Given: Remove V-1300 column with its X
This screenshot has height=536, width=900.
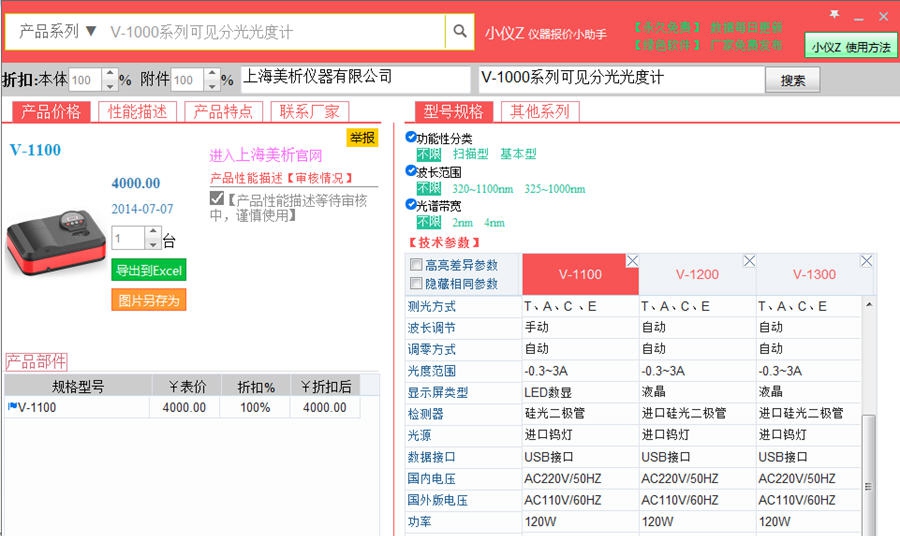Looking at the screenshot, I should (x=866, y=261).
